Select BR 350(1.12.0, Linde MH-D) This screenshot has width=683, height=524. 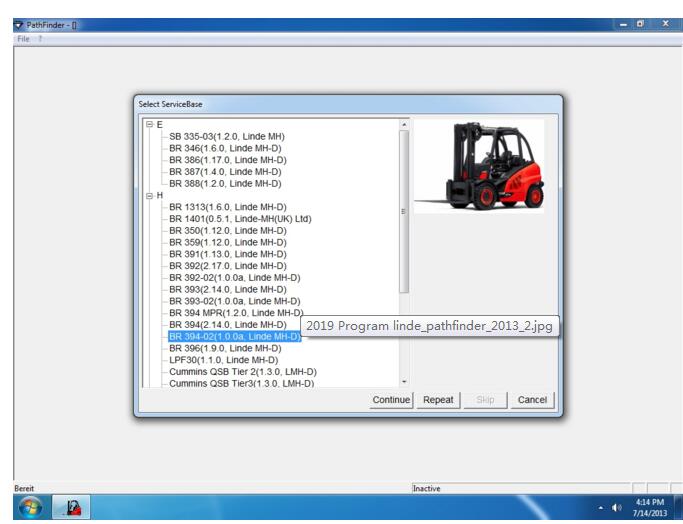pos(228,230)
